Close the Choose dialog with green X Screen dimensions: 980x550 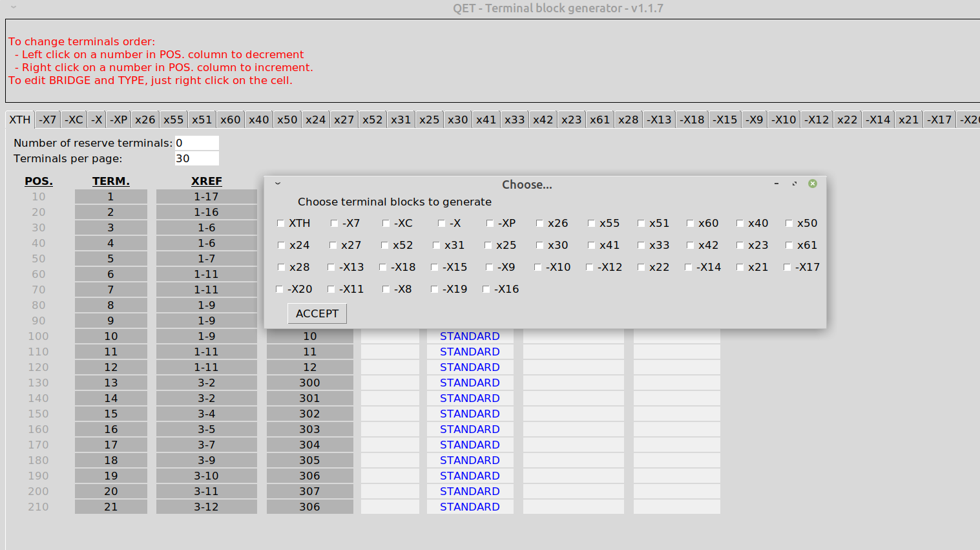point(813,184)
